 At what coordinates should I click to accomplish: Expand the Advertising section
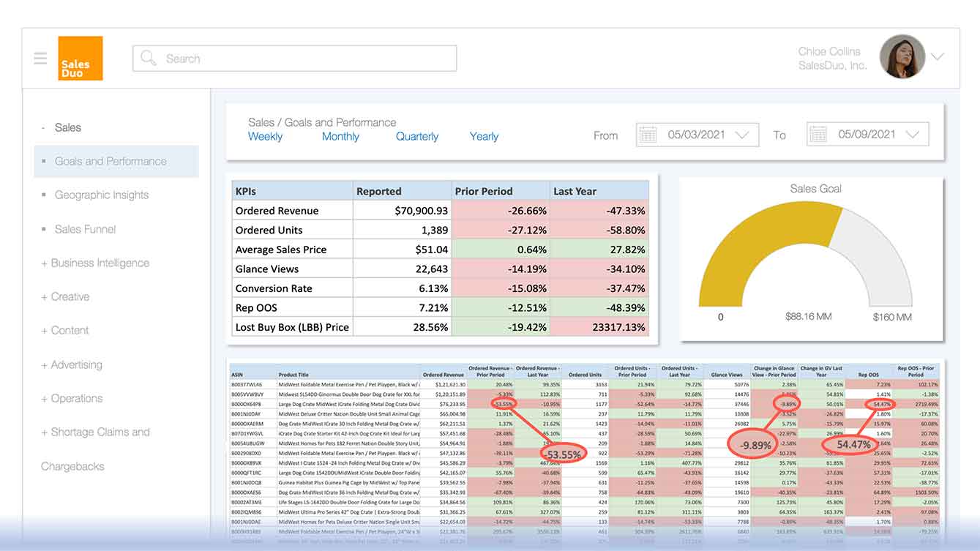(x=72, y=364)
